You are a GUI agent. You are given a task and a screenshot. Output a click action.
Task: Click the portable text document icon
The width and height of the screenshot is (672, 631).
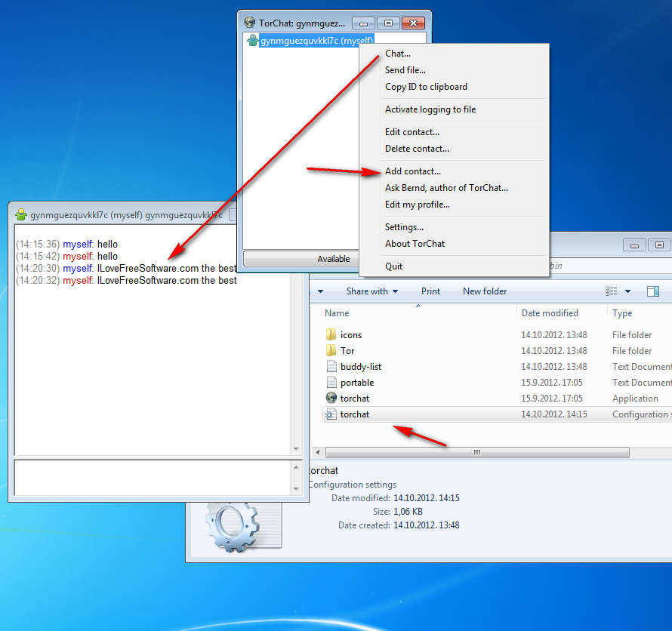(331, 382)
